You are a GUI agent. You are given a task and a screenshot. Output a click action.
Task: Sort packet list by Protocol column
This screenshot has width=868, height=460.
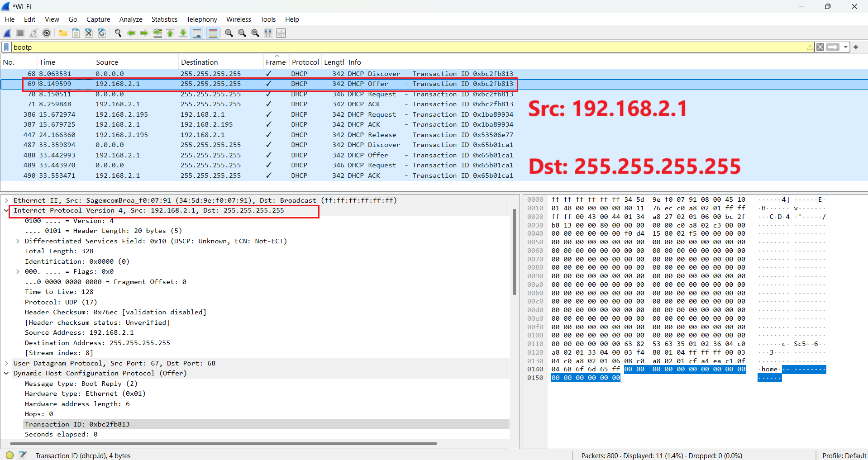[305, 62]
